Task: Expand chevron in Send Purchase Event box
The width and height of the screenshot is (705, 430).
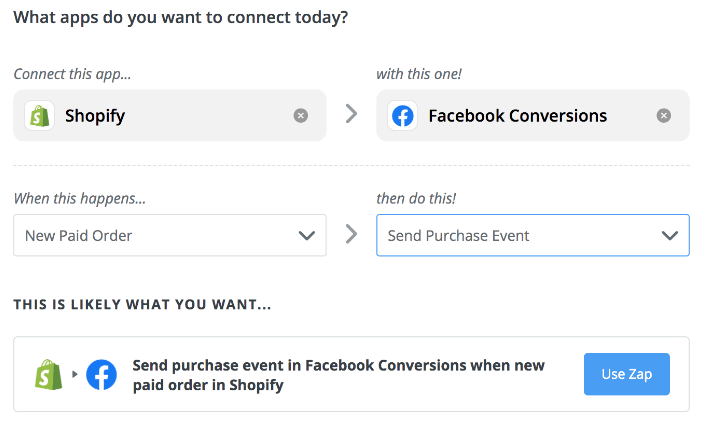Action: pyautogui.click(x=670, y=236)
